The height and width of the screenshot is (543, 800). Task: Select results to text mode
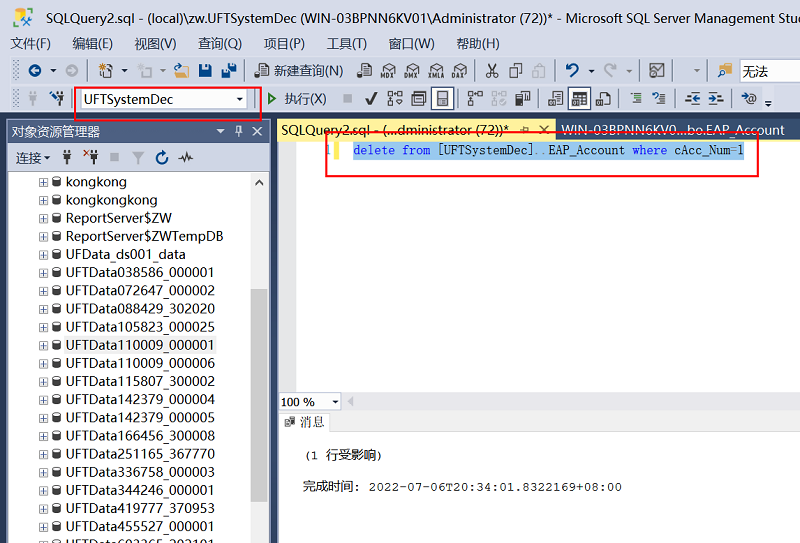pos(555,98)
